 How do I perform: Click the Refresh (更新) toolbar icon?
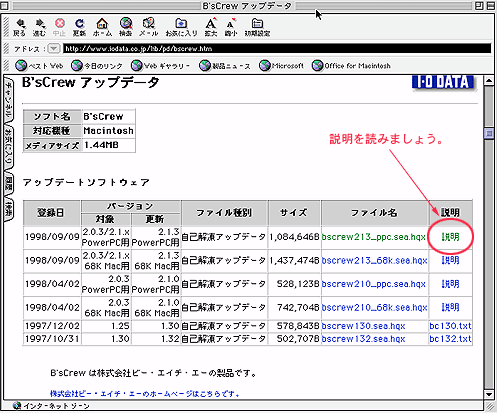click(79, 27)
